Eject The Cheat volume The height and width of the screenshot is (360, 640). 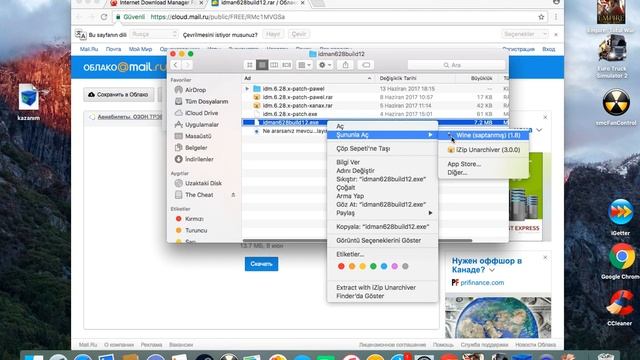[x=233, y=195]
